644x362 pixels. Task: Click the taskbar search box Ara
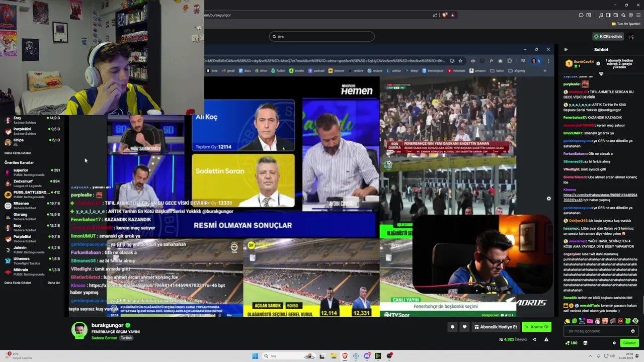(289, 356)
